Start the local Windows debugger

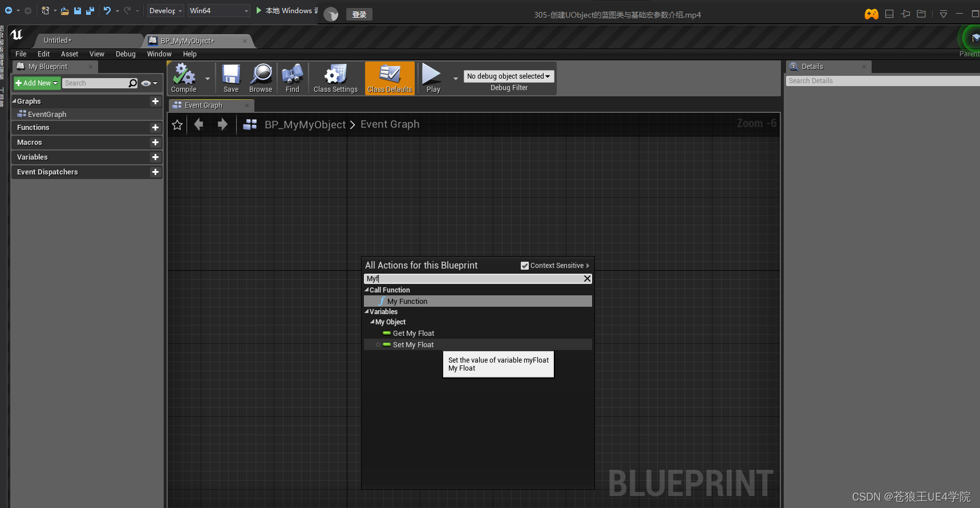click(x=287, y=10)
